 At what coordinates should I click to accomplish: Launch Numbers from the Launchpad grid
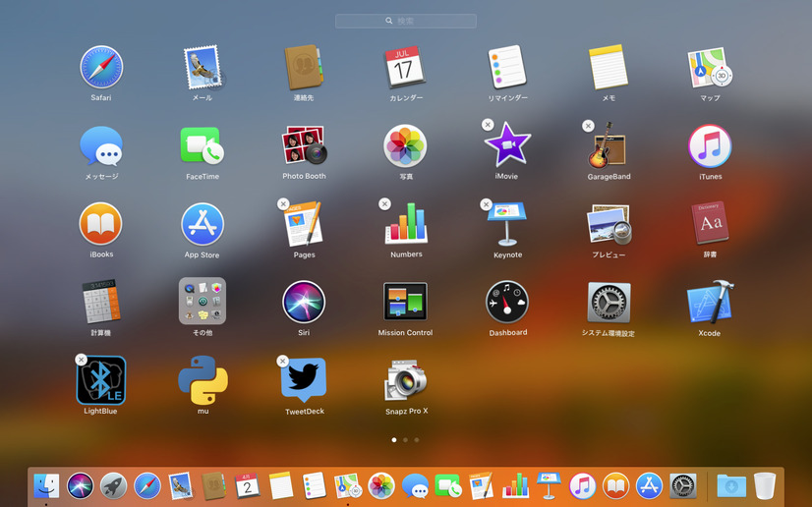407,224
